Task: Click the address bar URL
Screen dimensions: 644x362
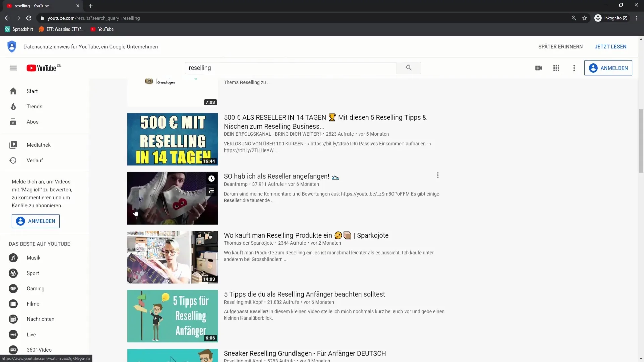Action: [x=94, y=18]
